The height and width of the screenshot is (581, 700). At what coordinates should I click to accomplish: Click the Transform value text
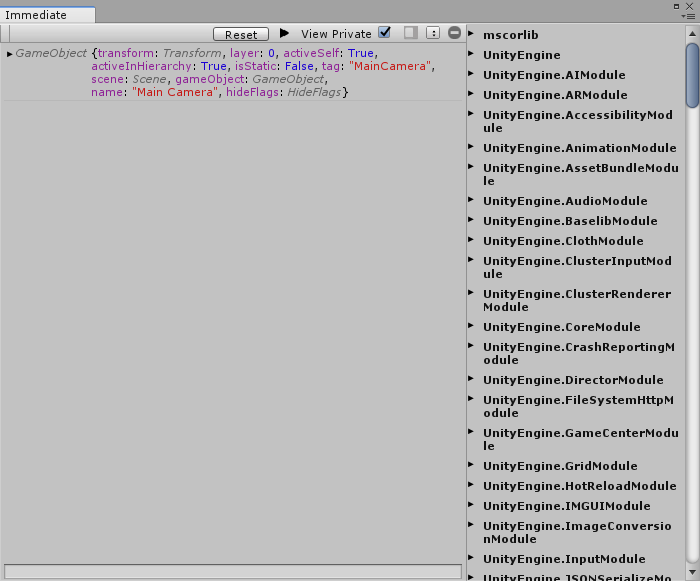pyautogui.click(x=192, y=53)
